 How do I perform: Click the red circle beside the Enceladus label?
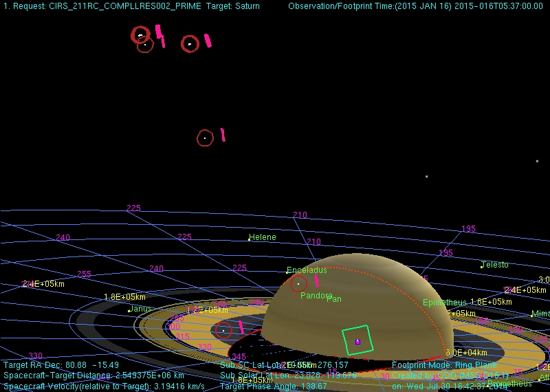[x=298, y=283]
